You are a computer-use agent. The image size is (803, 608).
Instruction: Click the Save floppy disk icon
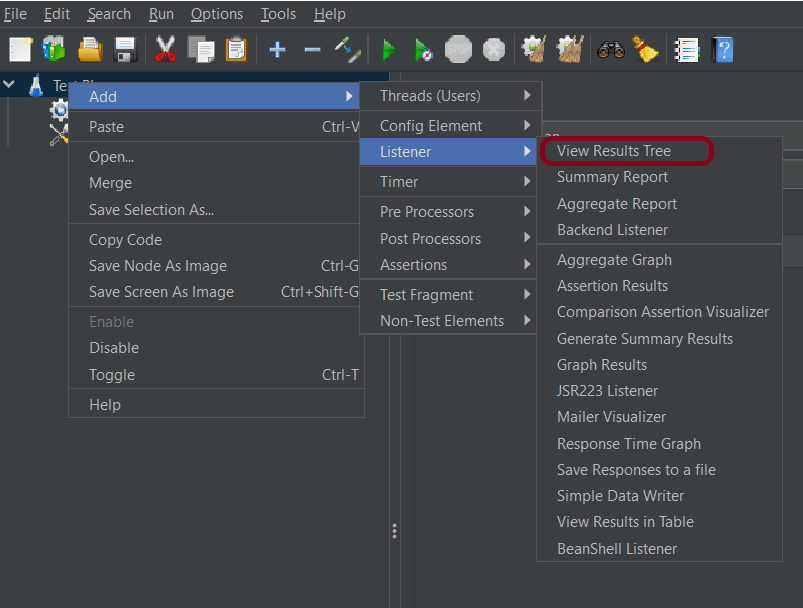coord(125,49)
